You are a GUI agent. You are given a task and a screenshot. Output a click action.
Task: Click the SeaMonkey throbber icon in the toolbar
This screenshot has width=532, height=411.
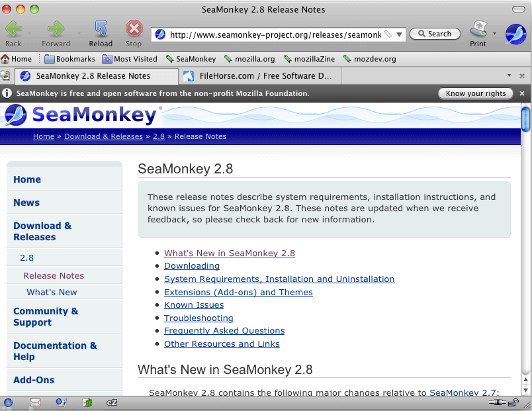pos(515,34)
